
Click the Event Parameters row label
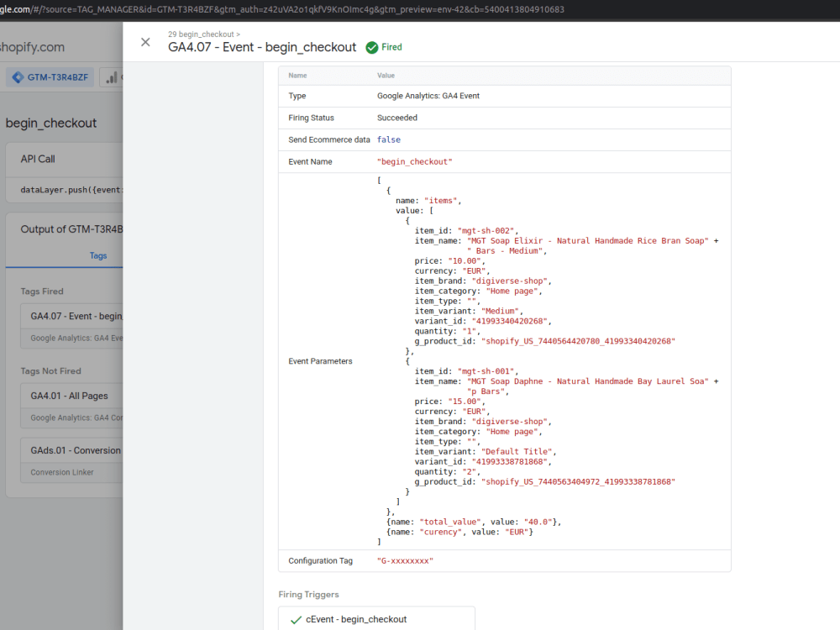click(320, 361)
